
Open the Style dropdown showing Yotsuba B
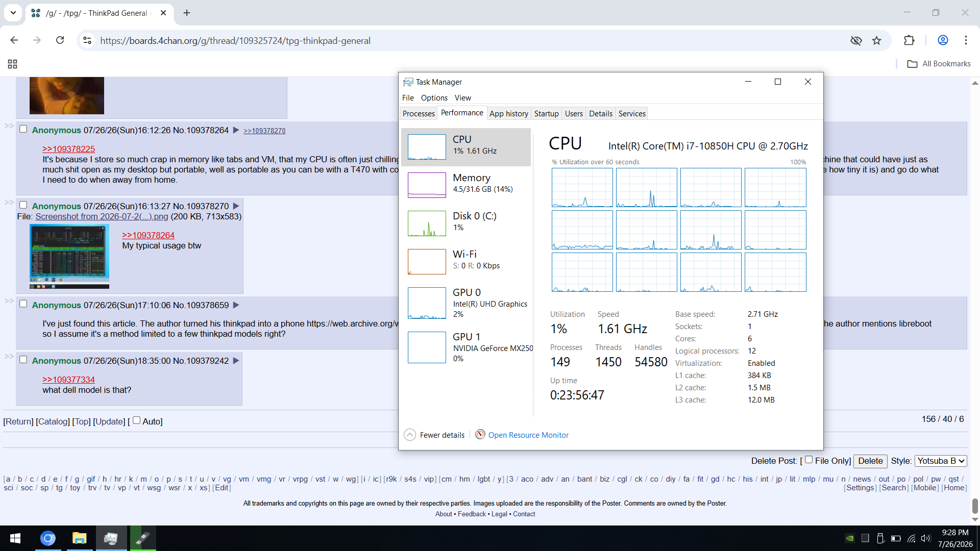coord(941,461)
